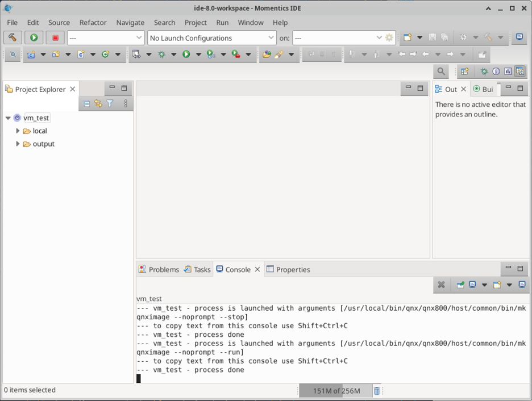Image resolution: width=532 pixels, height=401 pixels.
Task: Switch to the Debug perspective bug icon
Action: click(484, 72)
